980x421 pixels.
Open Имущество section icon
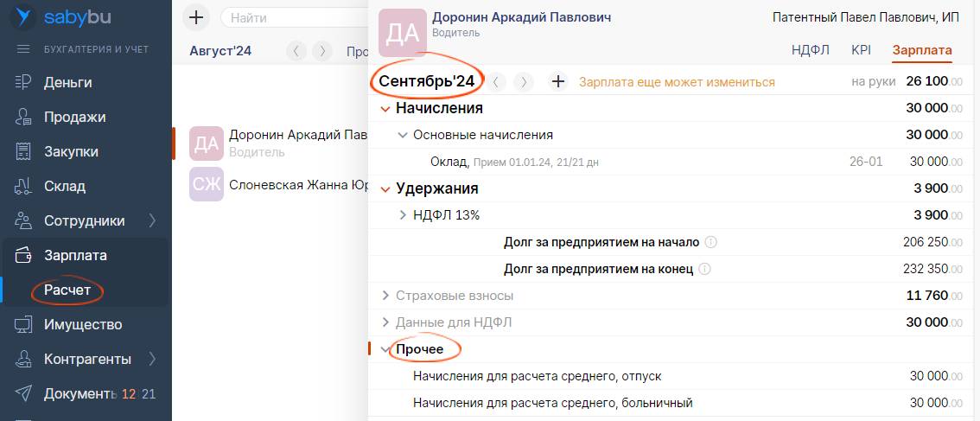[23, 325]
